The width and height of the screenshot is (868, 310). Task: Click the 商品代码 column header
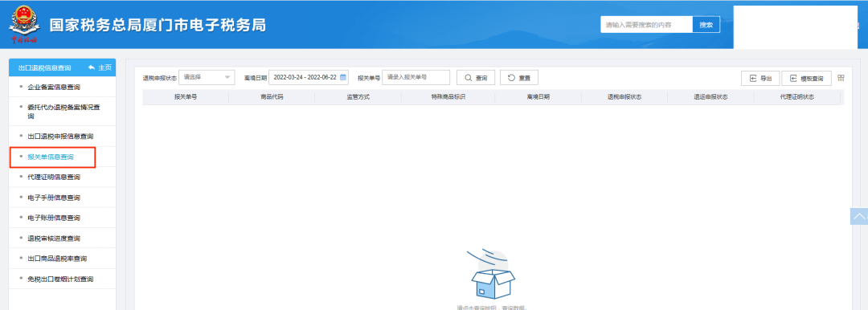272,97
